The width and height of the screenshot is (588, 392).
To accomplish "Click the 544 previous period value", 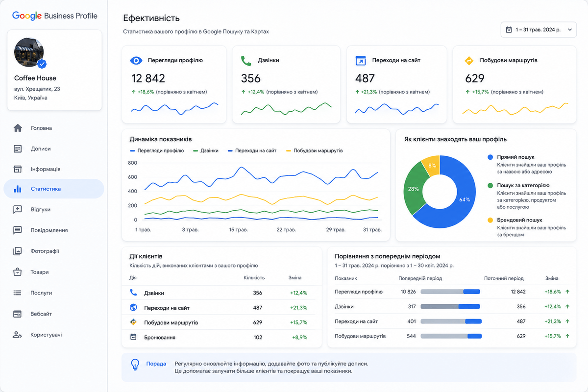I will pyautogui.click(x=411, y=336).
